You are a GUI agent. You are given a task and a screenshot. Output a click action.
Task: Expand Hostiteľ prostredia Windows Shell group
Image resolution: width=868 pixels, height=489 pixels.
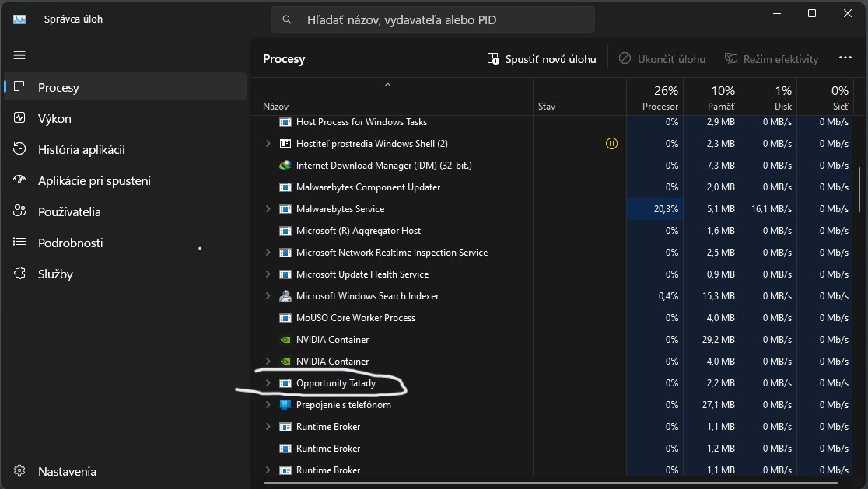click(268, 143)
